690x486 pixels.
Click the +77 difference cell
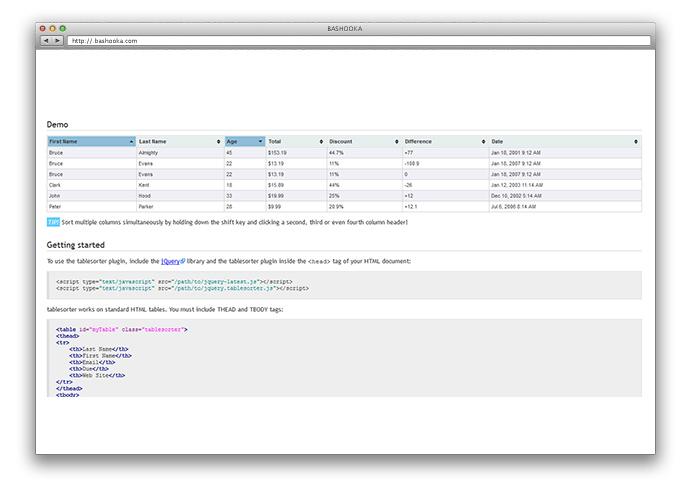point(445,152)
